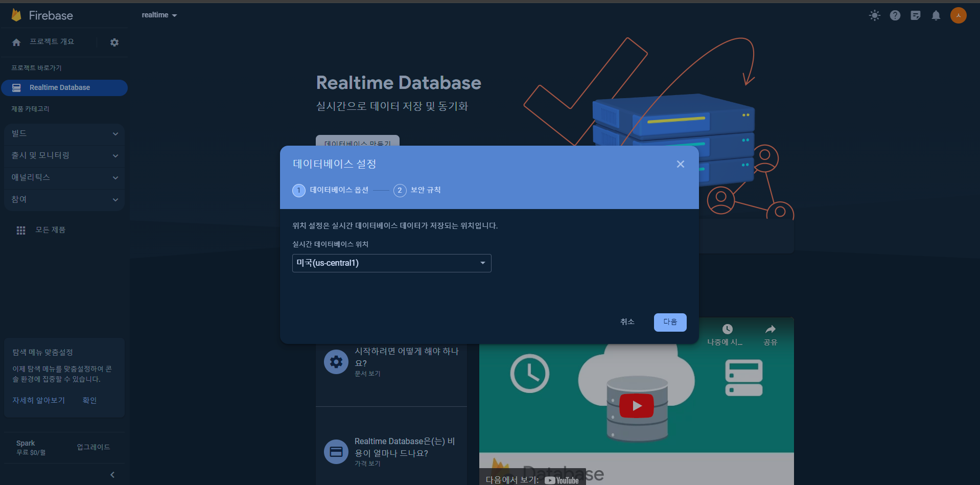Click the video share arrow icon

point(771,329)
